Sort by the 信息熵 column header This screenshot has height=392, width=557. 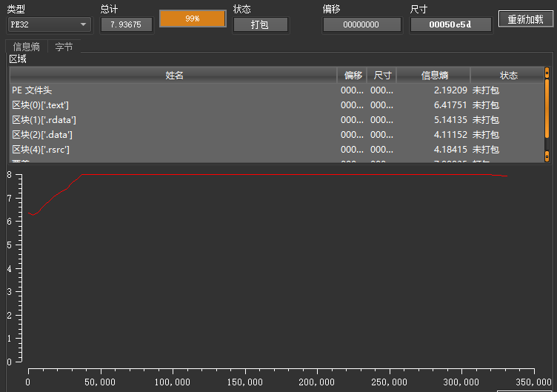(434, 76)
